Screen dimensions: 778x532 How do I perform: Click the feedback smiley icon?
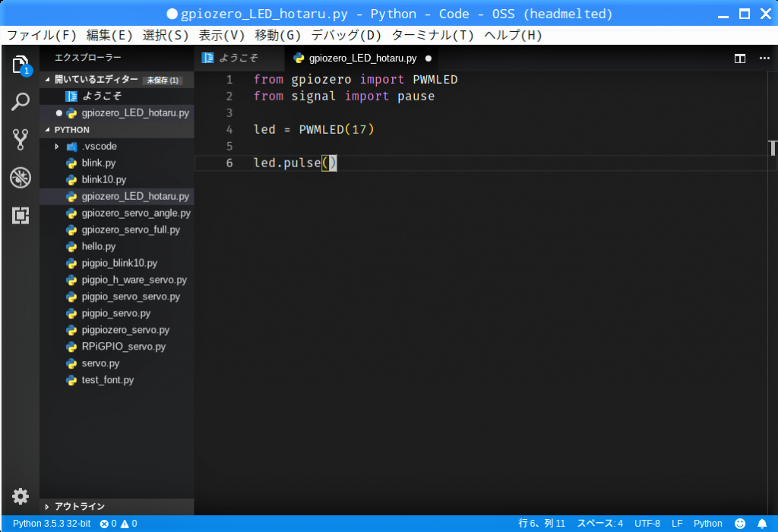coord(740,524)
